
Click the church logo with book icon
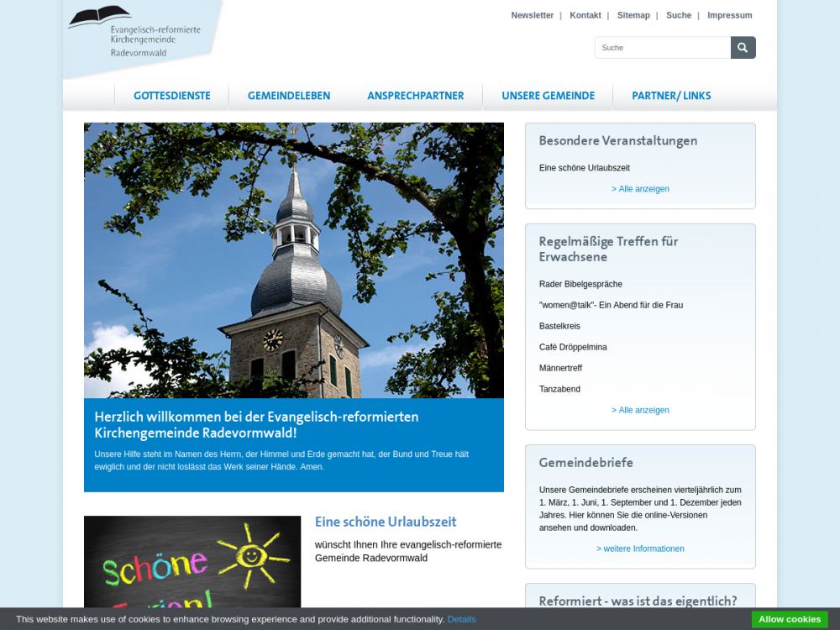[x=134, y=32]
